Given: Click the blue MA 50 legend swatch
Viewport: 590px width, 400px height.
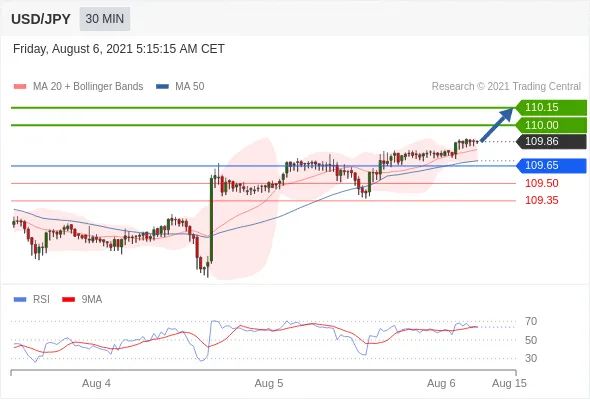Looking at the screenshot, I should point(162,87).
